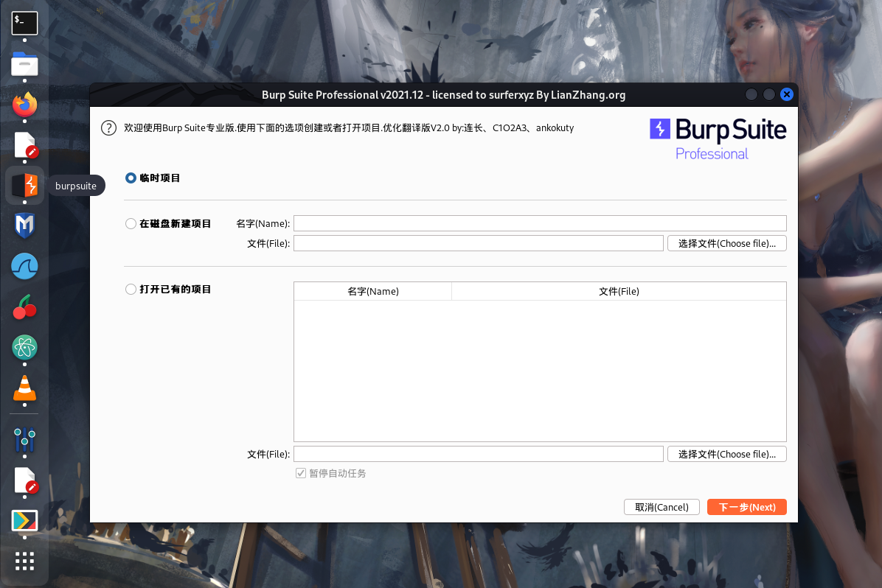Viewport: 882px width, 588px height.
Task: Select the 临时项目 radio button
Action: click(131, 178)
